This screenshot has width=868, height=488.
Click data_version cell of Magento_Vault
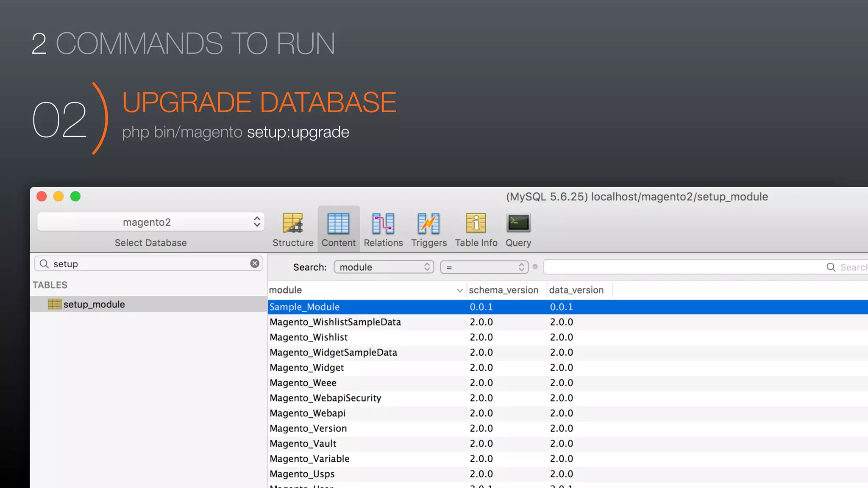pos(561,444)
